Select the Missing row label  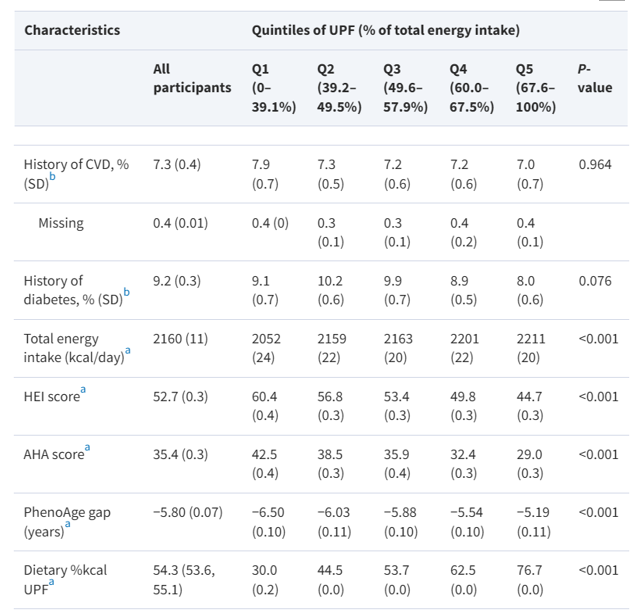(61, 223)
